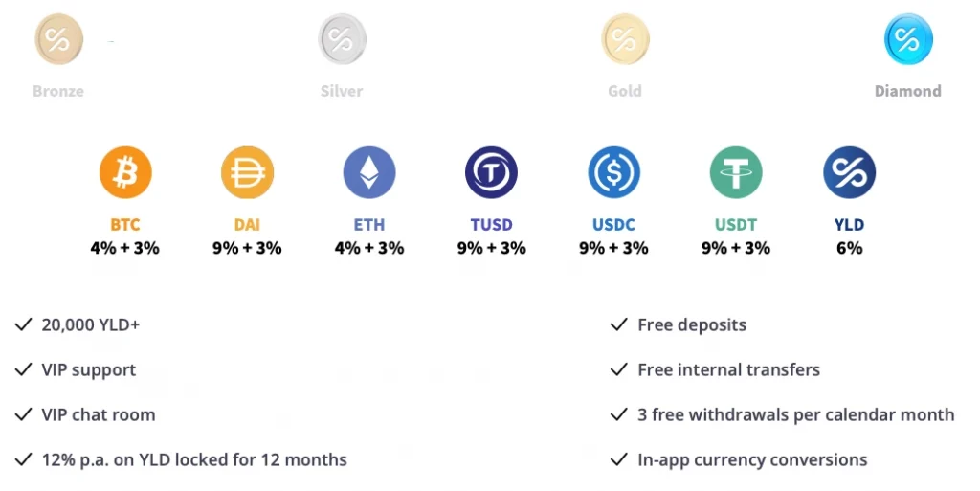Viewport: 980px width, 491px height.
Task: Click the TUSD coin icon
Action: [x=491, y=173]
